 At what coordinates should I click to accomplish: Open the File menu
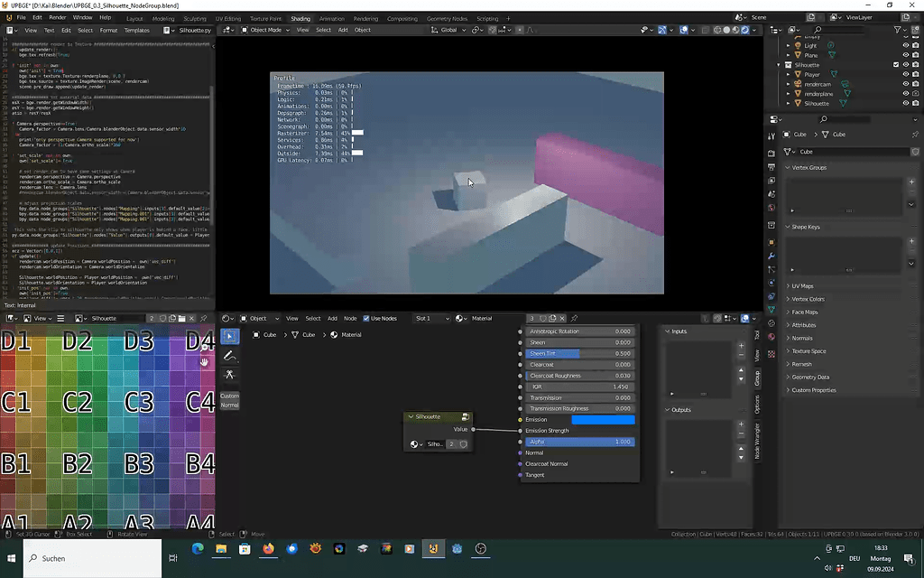pos(22,18)
